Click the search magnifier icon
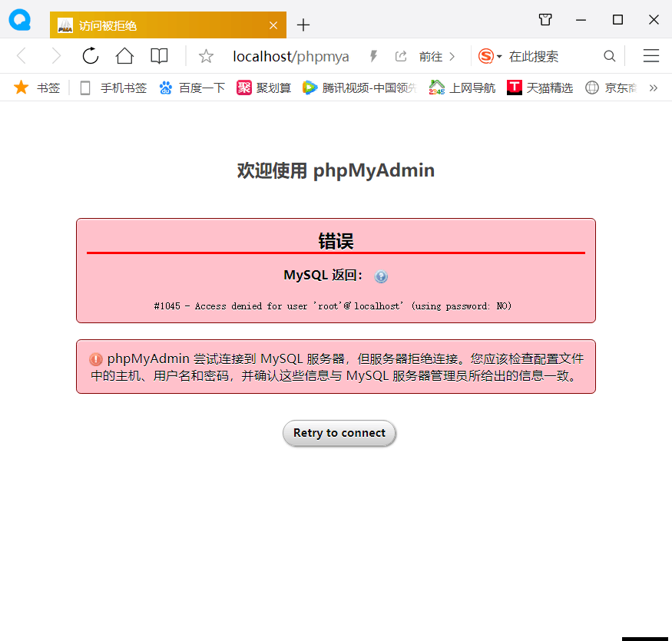The image size is (672, 641). [x=609, y=55]
